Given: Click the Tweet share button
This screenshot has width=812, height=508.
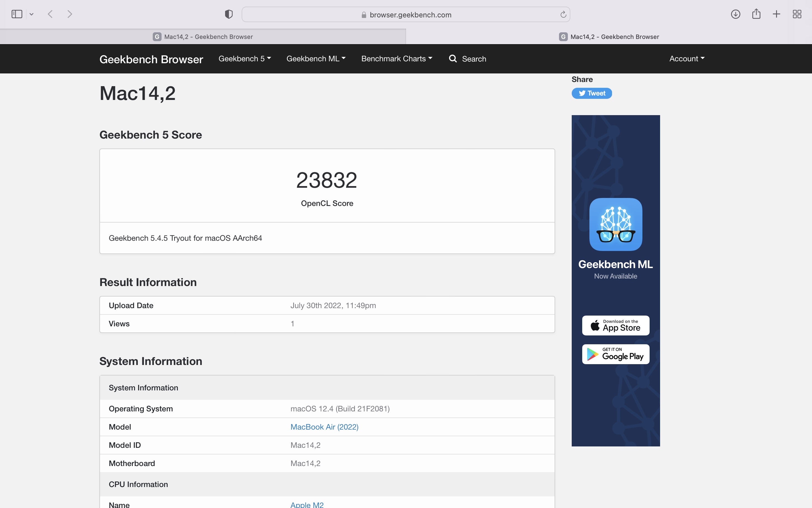Looking at the screenshot, I should point(592,93).
